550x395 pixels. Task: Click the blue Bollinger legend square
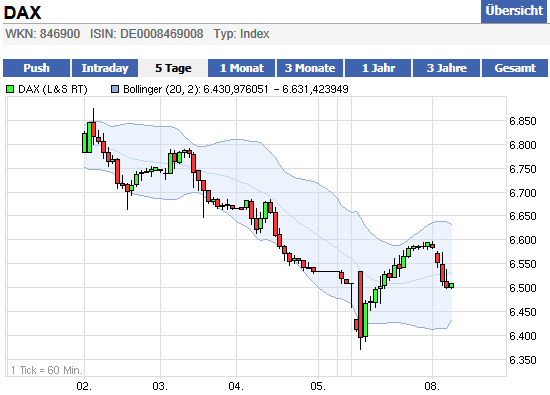(x=115, y=89)
